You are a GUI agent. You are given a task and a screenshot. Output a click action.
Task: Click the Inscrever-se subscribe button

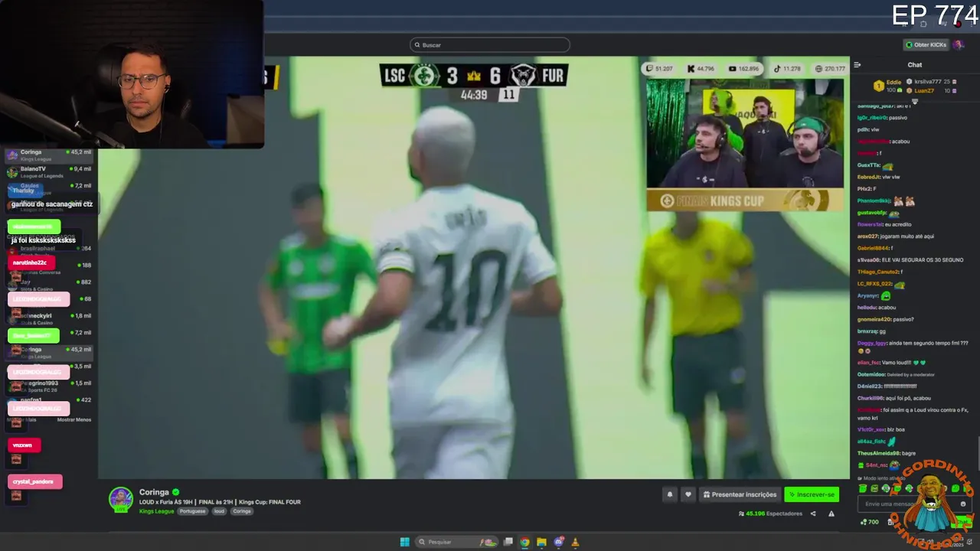[x=812, y=494]
